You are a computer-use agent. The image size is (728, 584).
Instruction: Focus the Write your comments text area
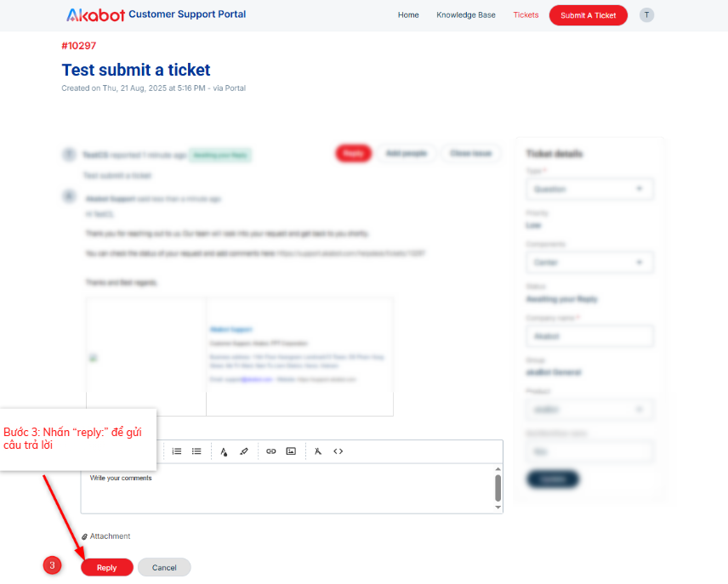[x=287, y=489]
